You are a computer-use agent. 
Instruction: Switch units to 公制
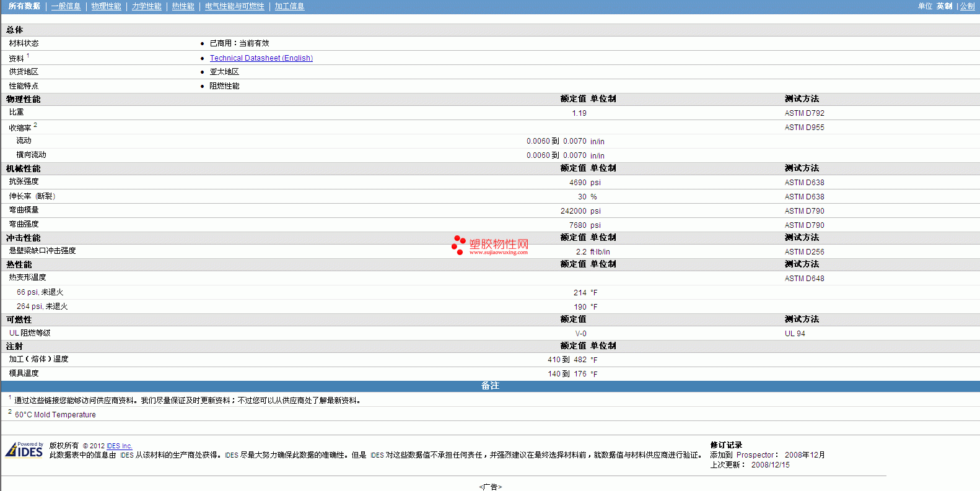pos(967,6)
